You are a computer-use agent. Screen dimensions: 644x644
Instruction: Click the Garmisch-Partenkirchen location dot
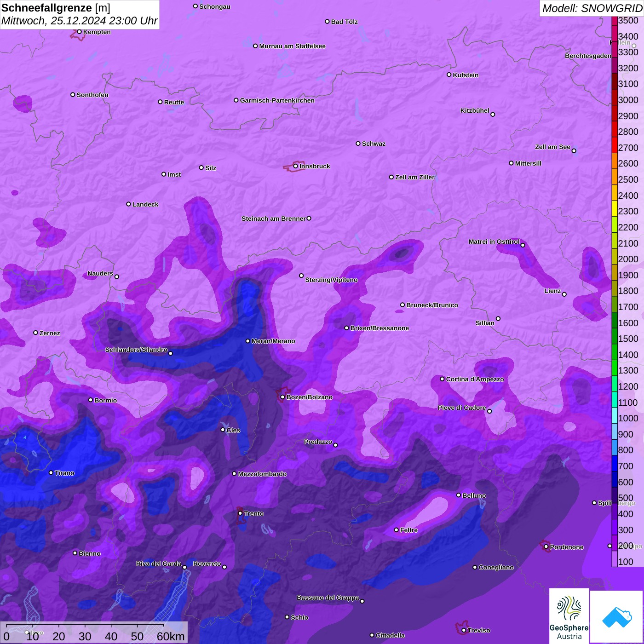236,100
